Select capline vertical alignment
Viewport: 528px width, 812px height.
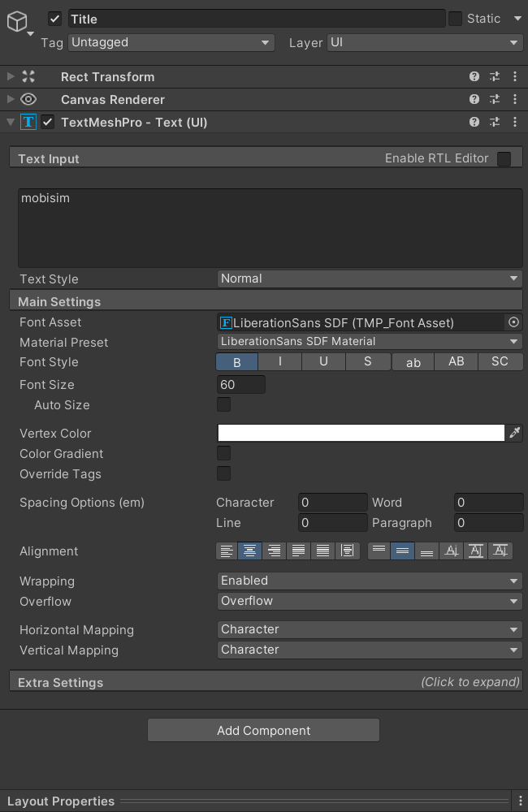[500, 551]
